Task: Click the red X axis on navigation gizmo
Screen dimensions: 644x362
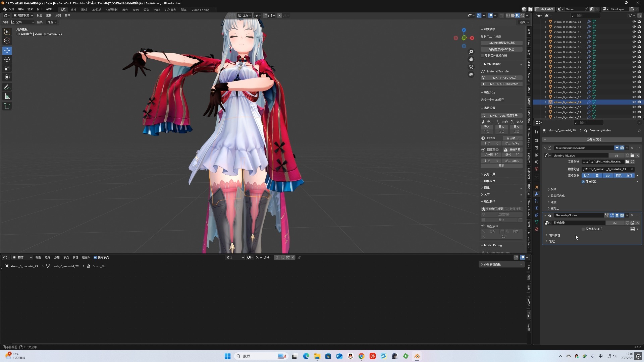Action: tap(472, 38)
